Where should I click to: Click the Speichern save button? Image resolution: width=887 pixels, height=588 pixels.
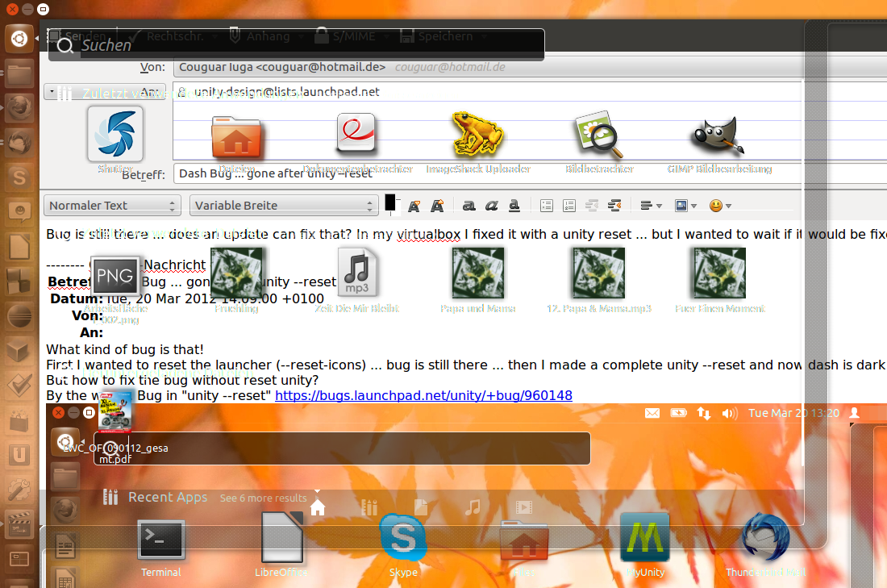pos(437,36)
